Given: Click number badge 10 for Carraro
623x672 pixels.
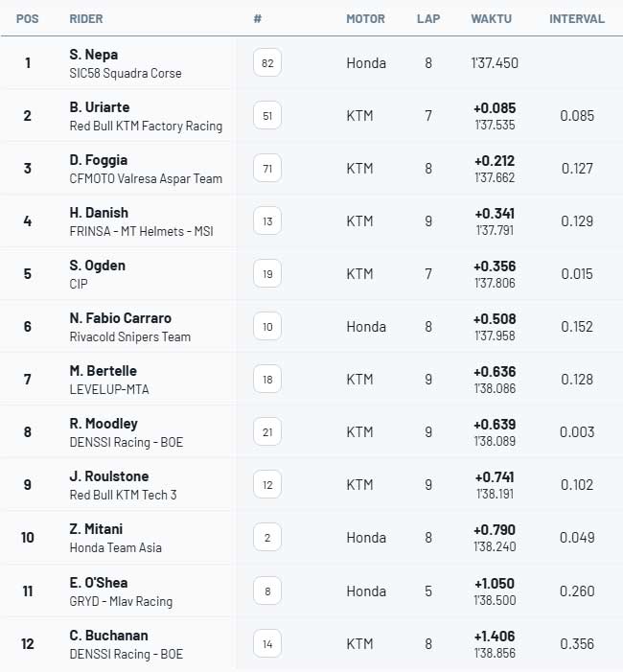Looking at the screenshot, I should tap(267, 326).
